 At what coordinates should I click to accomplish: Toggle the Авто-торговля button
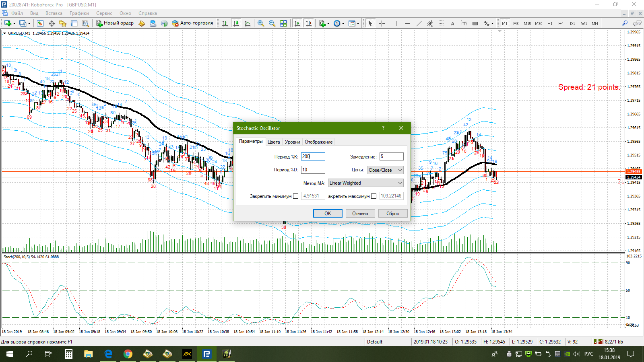pos(192,23)
